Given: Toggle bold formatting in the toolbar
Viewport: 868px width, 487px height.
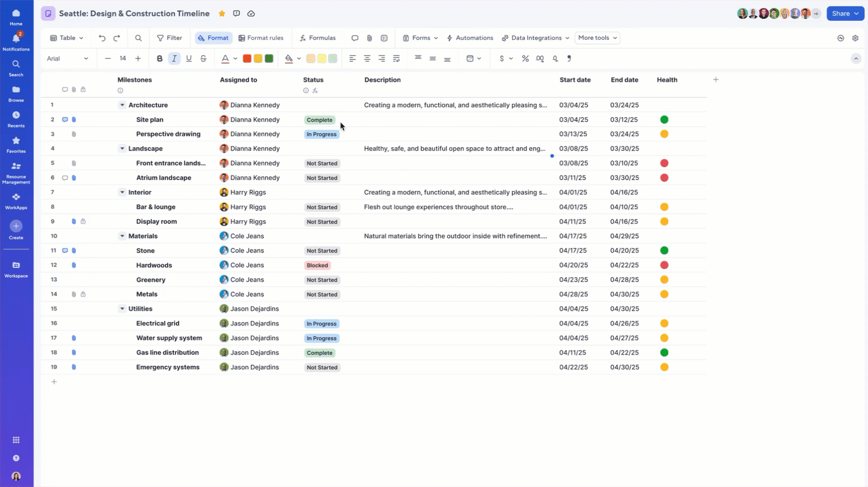Looking at the screenshot, I should (159, 58).
